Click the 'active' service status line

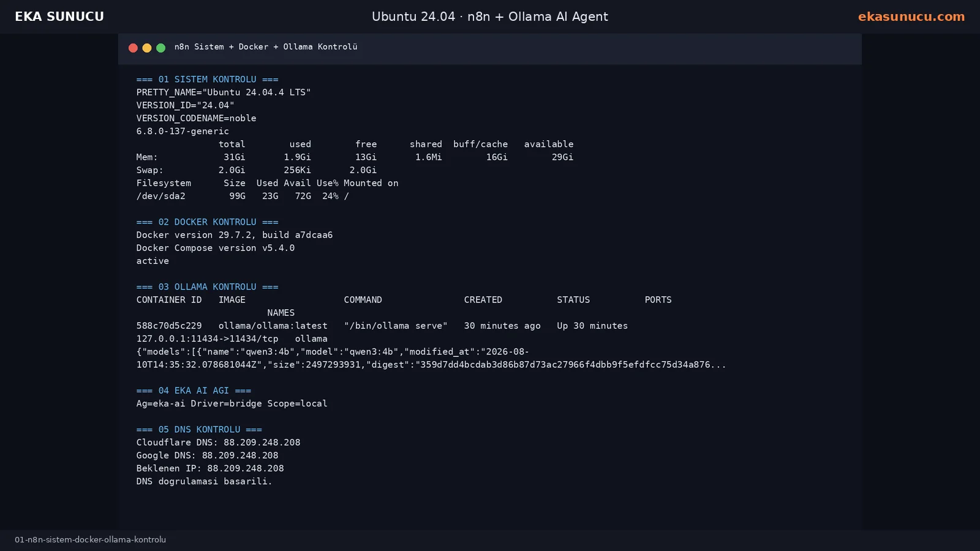click(153, 261)
